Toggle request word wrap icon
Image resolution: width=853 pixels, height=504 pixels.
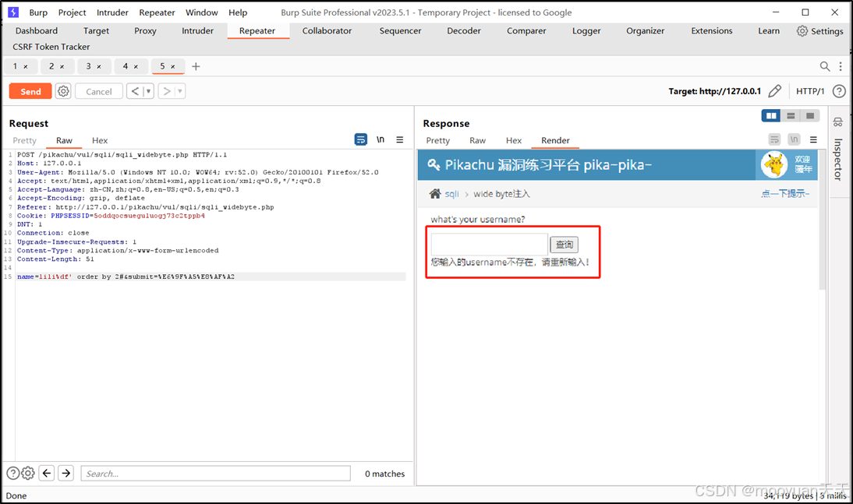tap(361, 139)
